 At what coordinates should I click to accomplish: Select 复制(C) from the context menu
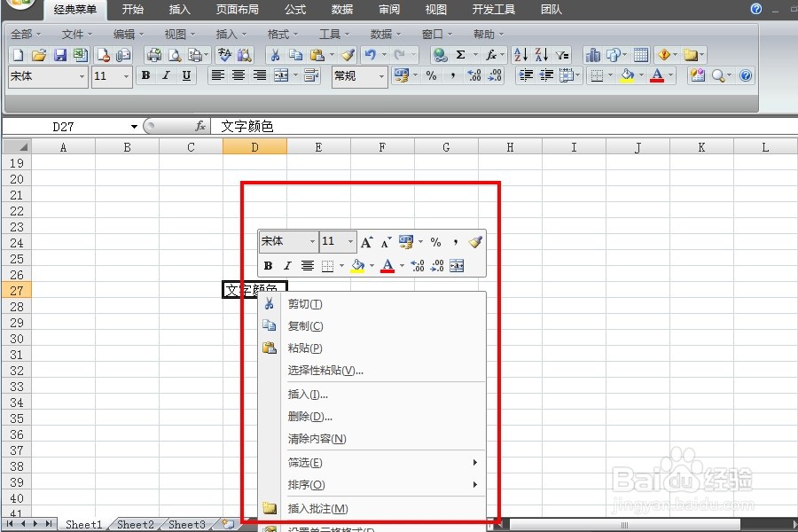point(372,325)
